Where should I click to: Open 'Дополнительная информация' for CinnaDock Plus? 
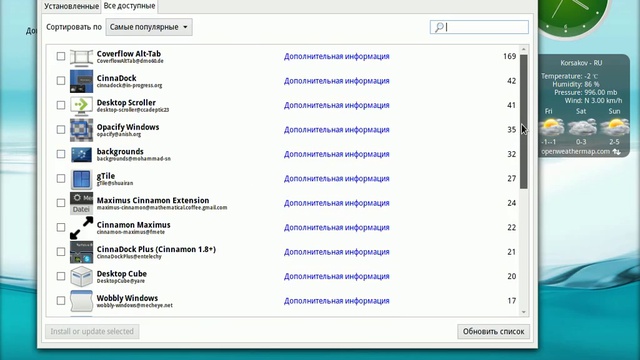tap(337, 252)
